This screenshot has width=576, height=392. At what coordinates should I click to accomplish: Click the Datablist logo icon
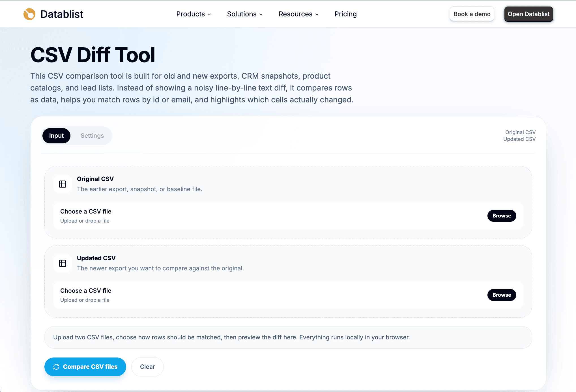tap(29, 14)
